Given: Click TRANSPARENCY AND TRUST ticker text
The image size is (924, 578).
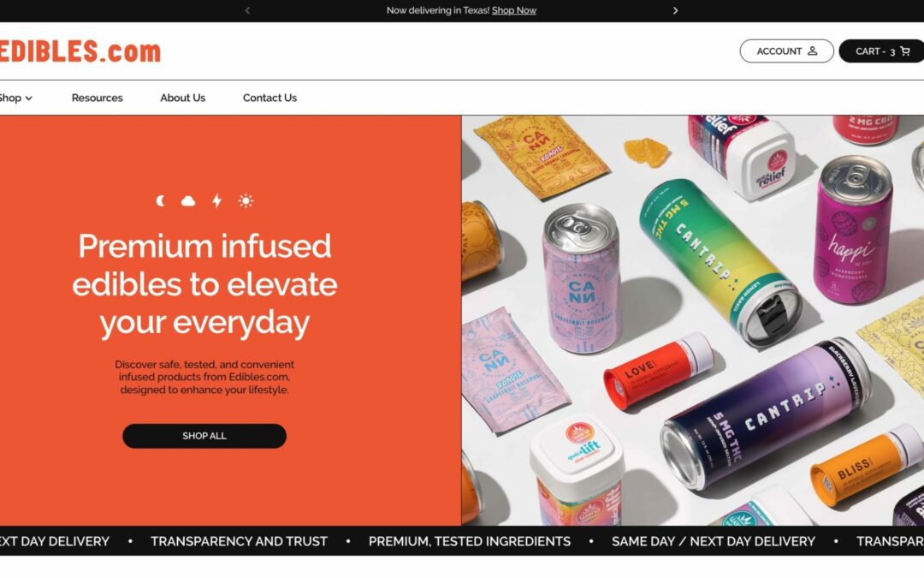Looking at the screenshot, I should 239,541.
